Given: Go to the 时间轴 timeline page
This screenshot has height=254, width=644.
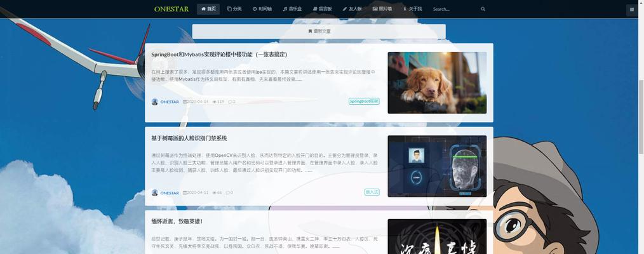Looking at the screenshot, I should [x=262, y=9].
